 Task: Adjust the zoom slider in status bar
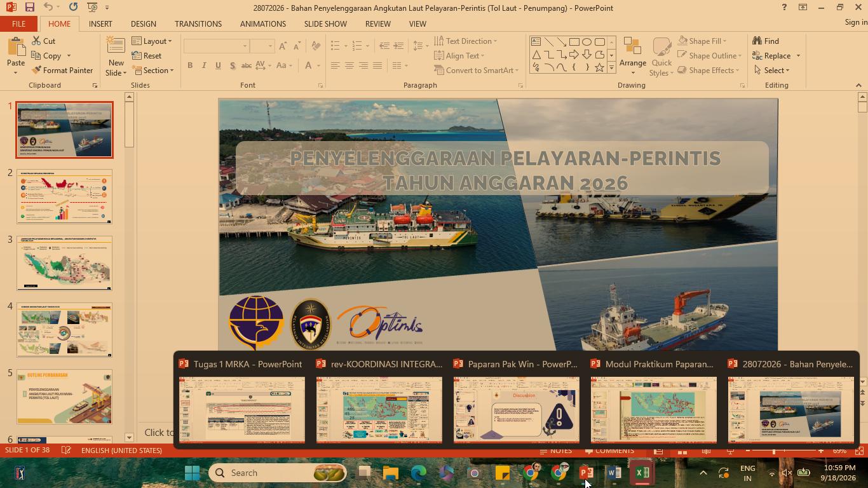coord(774,451)
